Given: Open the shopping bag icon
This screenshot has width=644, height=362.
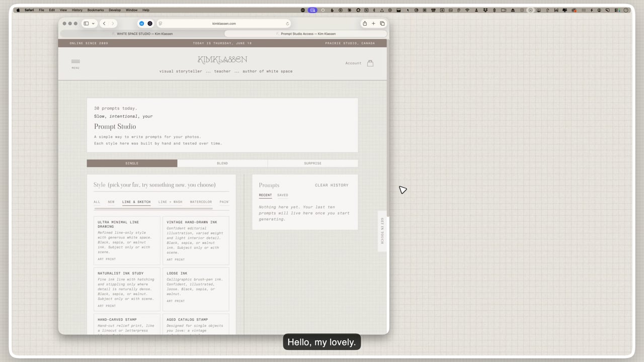Looking at the screenshot, I should tap(370, 63).
